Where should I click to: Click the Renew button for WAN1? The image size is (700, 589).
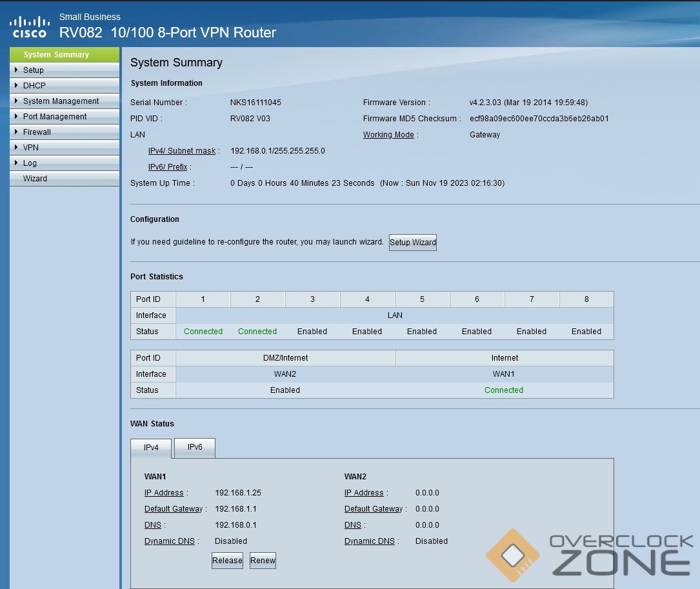click(263, 561)
